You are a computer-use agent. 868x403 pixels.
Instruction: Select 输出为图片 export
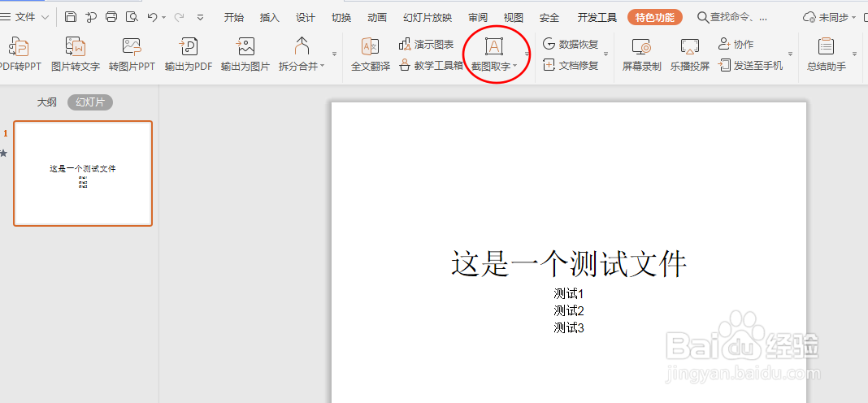[x=245, y=54]
